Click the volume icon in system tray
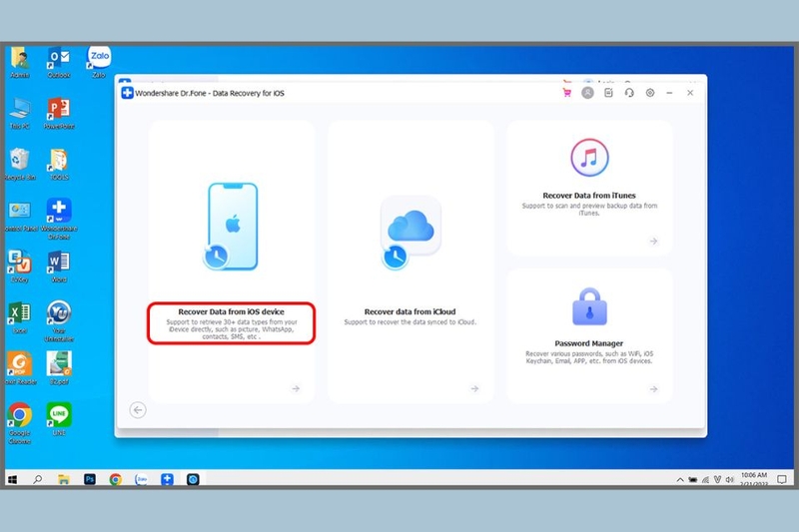The image size is (799, 532). [x=730, y=479]
